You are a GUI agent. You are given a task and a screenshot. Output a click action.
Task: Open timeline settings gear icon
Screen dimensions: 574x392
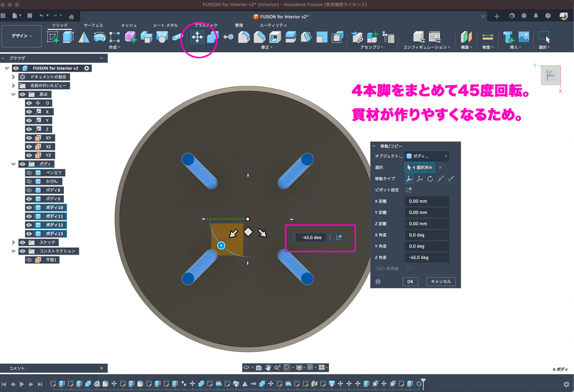coord(566,384)
